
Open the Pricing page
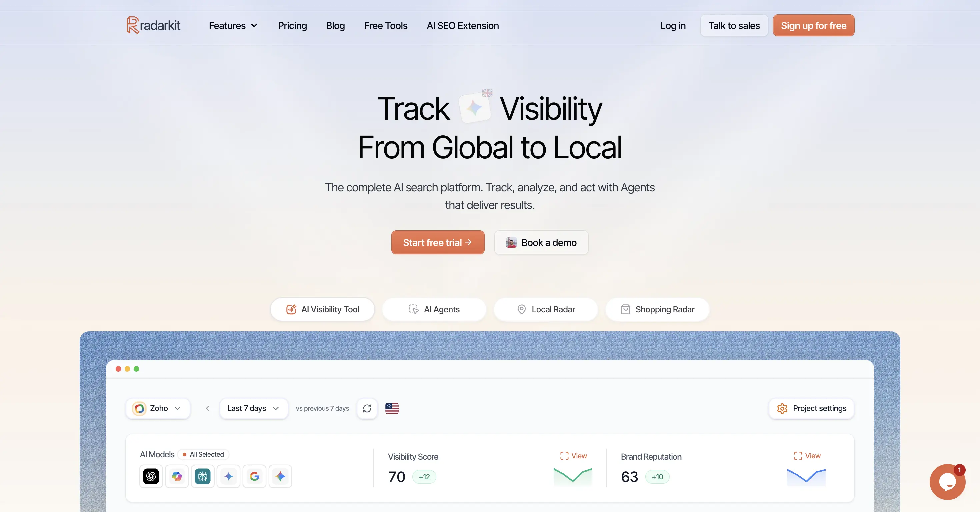[292, 25]
